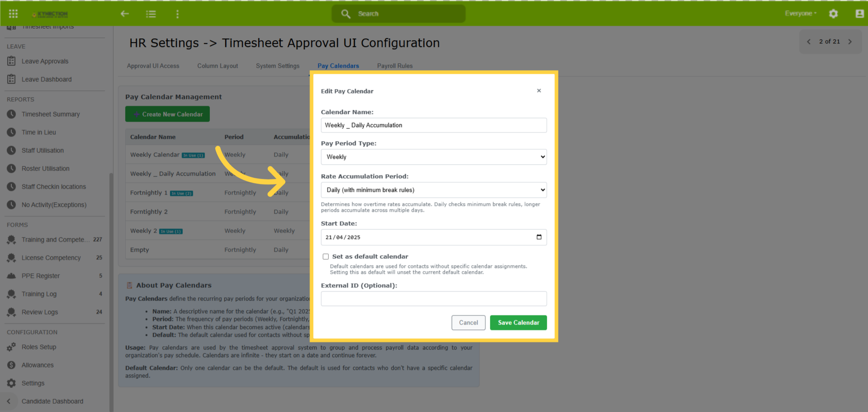Open Pay Period Type dropdown
This screenshot has height=412, width=868.
[434, 157]
